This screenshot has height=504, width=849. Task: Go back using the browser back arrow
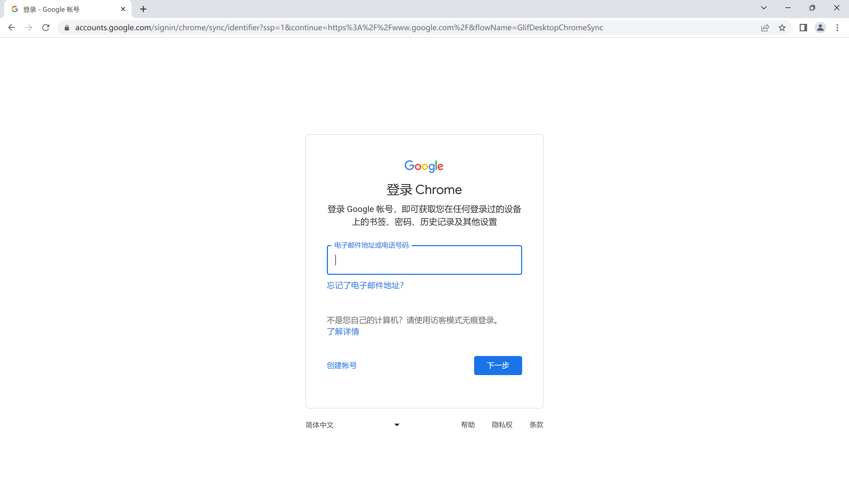click(12, 28)
